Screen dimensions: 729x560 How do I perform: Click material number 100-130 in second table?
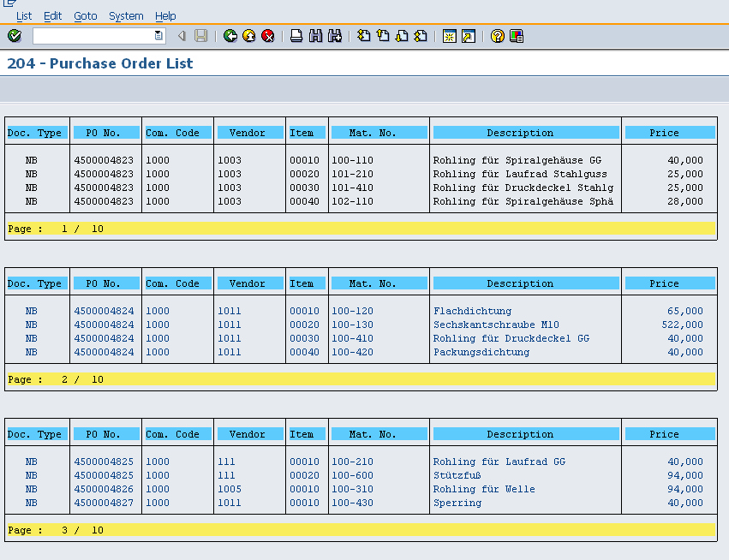(x=352, y=325)
